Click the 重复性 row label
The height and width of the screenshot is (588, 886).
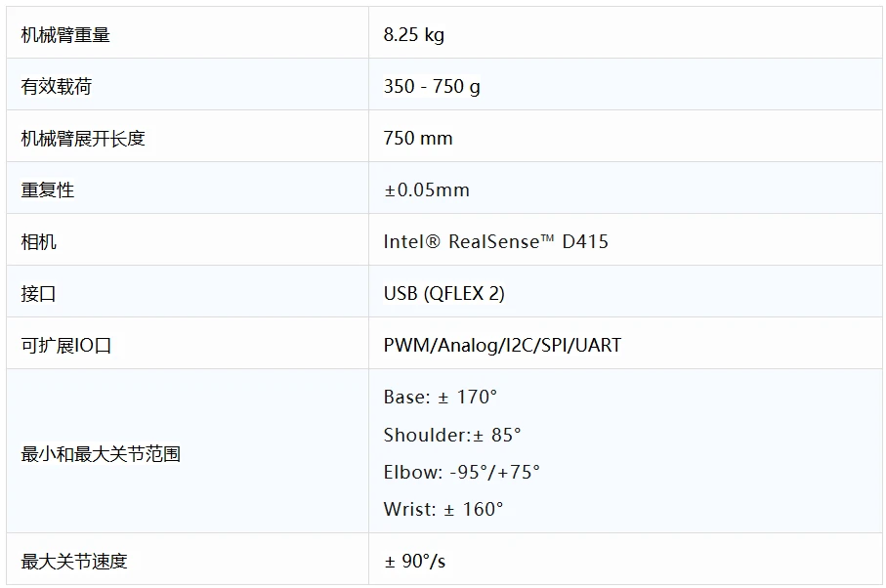click(48, 189)
